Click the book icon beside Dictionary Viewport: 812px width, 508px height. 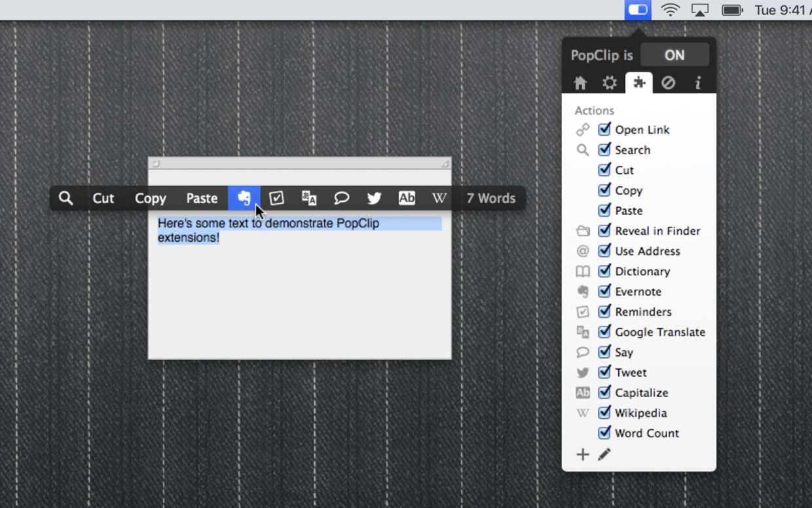[x=583, y=271]
